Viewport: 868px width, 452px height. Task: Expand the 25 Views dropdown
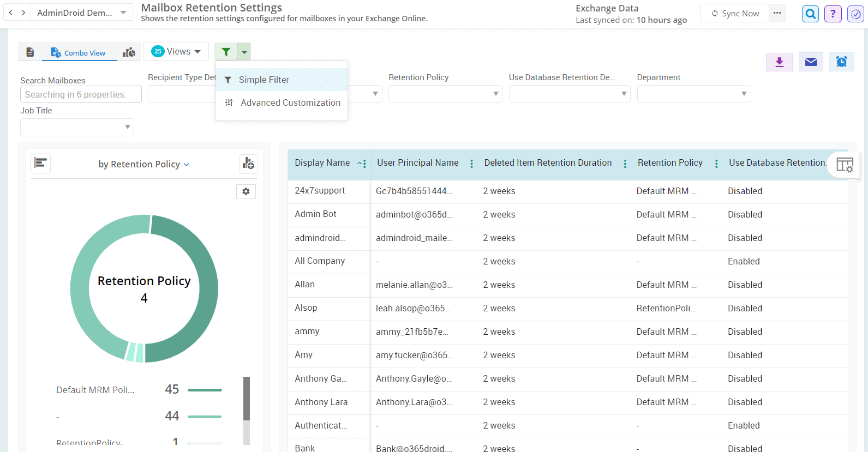point(176,52)
